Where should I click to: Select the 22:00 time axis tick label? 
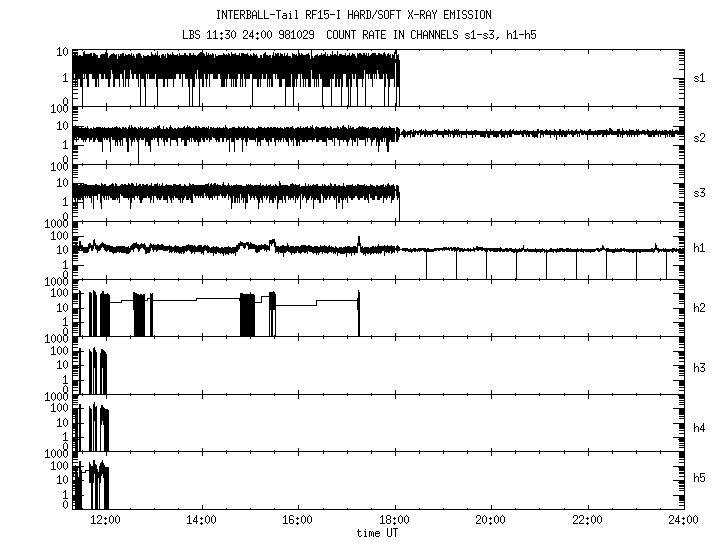point(587,521)
